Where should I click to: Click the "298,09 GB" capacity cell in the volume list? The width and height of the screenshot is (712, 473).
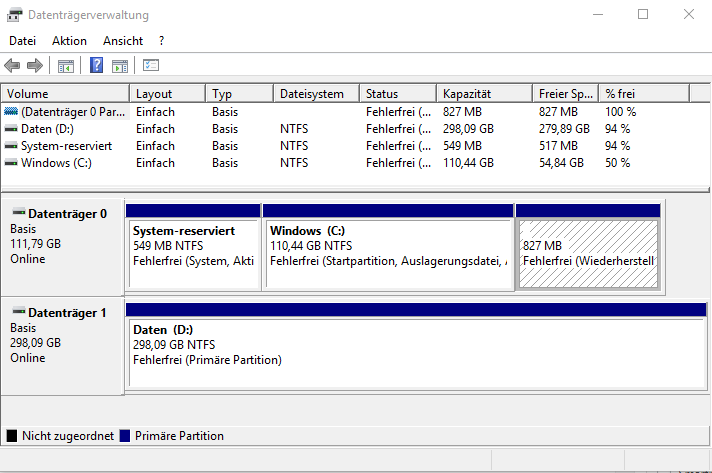pos(468,129)
